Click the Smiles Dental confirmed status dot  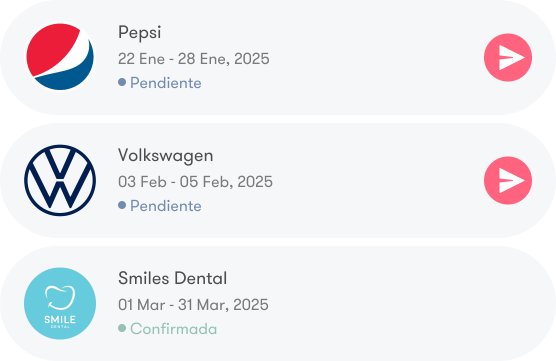point(122,328)
